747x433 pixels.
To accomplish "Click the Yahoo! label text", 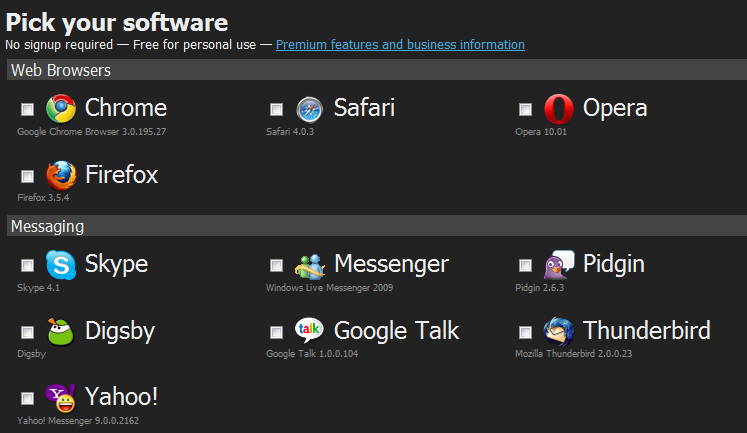I will (x=121, y=396).
